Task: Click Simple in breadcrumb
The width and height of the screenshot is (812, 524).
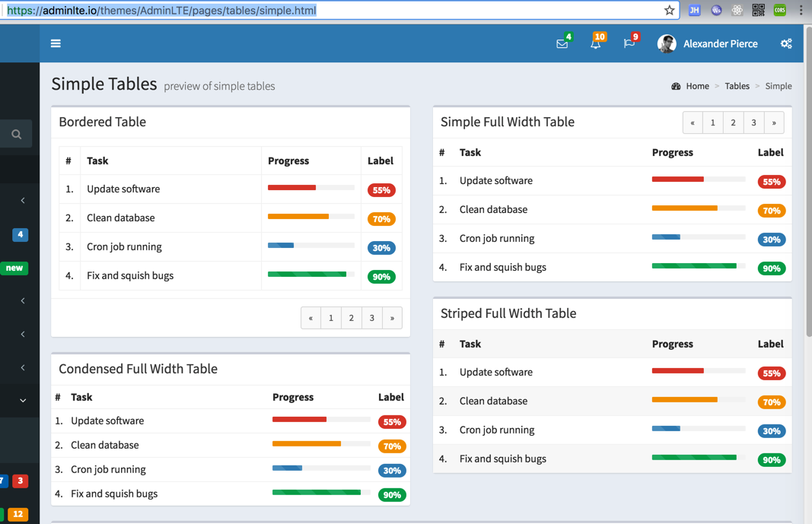Action: [x=779, y=87]
